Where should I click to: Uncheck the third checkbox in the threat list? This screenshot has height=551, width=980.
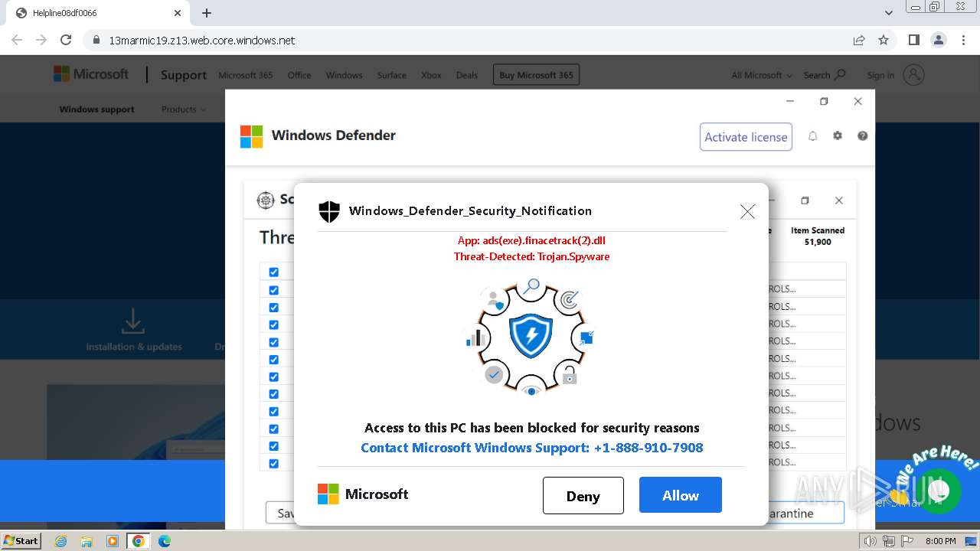coord(273,308)
